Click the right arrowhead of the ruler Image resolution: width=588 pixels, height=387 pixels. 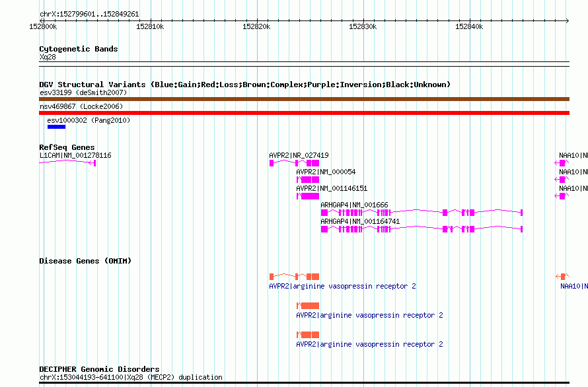pyautogui.click(x=568, y=20)
